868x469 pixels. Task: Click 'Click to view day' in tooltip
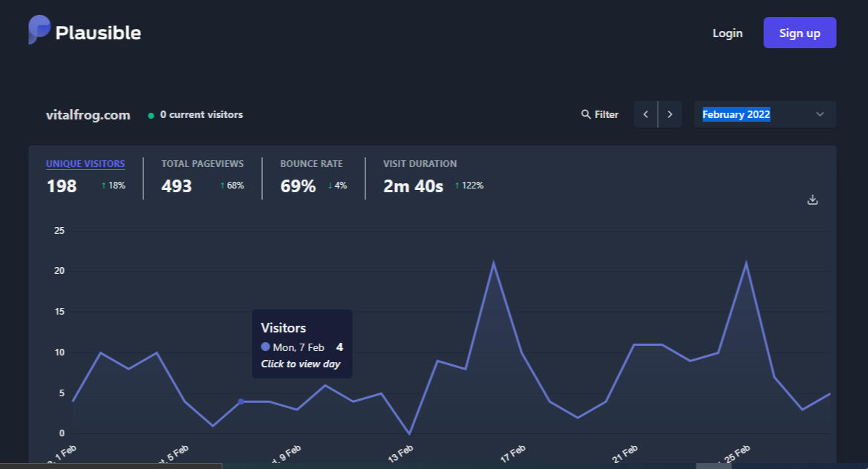[x=301, y=364]
